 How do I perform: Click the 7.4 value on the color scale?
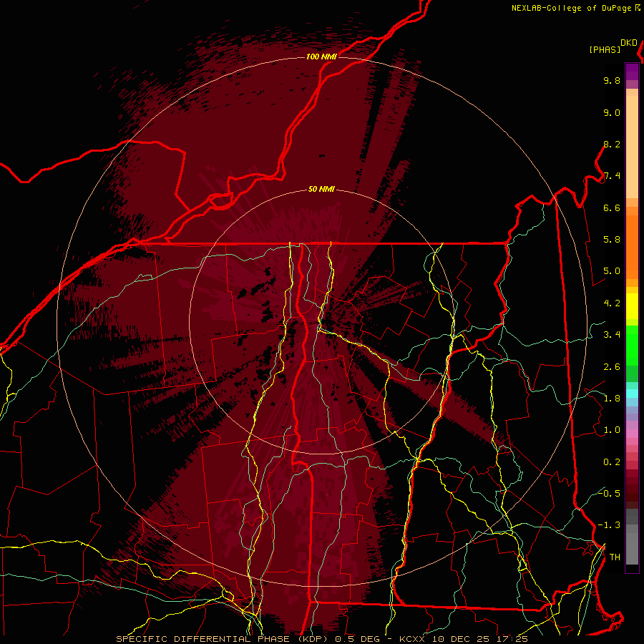(x=612, y=176)
